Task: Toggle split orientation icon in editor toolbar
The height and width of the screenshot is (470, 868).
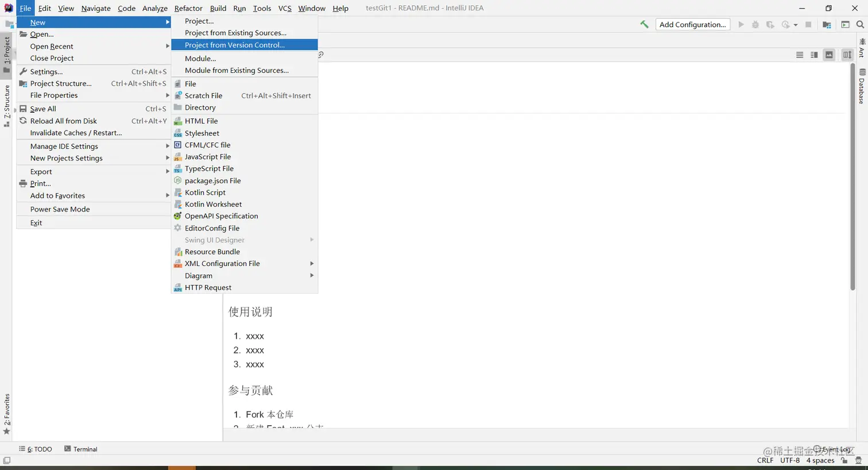Action: [x=847, y=55]
